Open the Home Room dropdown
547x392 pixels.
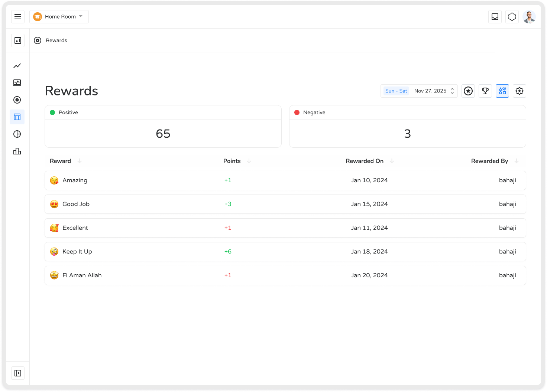(59, 16)
